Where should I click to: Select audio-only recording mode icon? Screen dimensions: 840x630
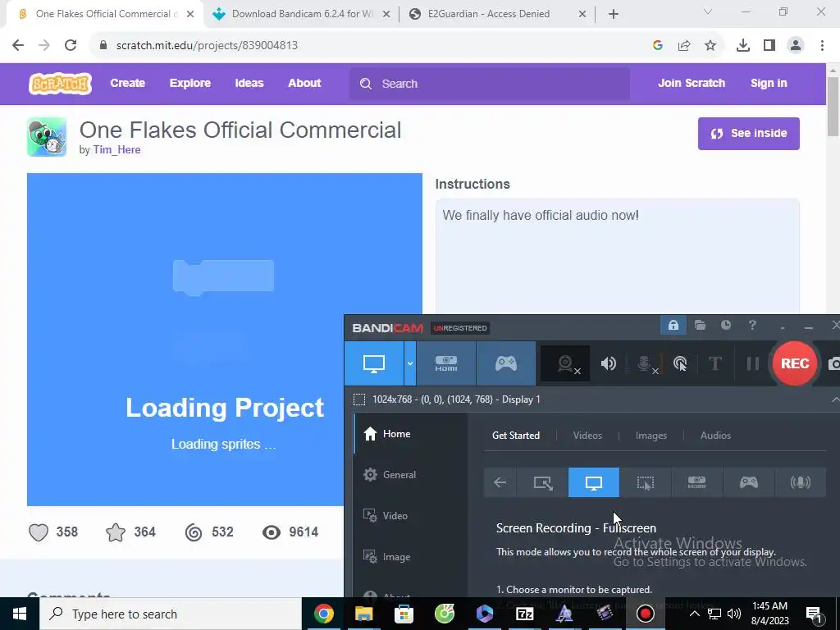(800, 482)
